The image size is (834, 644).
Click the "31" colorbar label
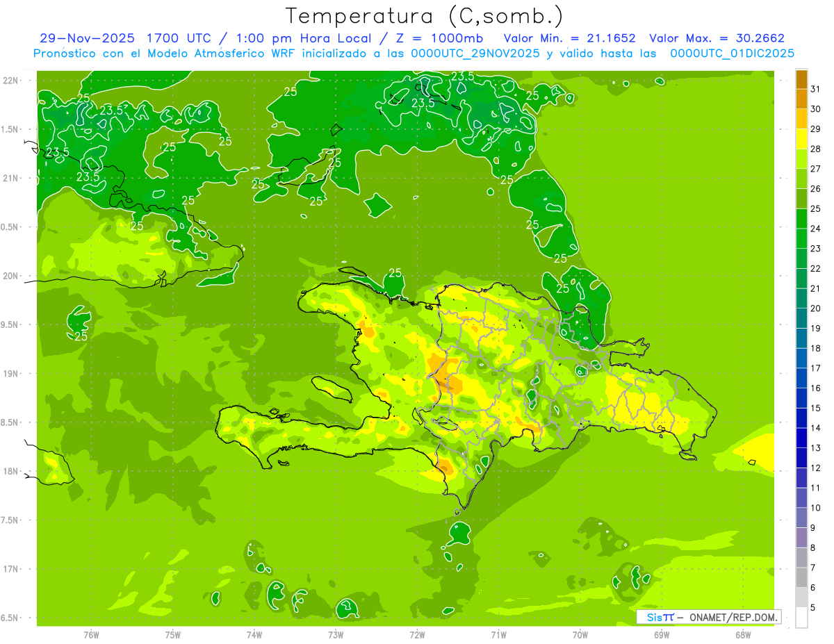tap(816, 89)
